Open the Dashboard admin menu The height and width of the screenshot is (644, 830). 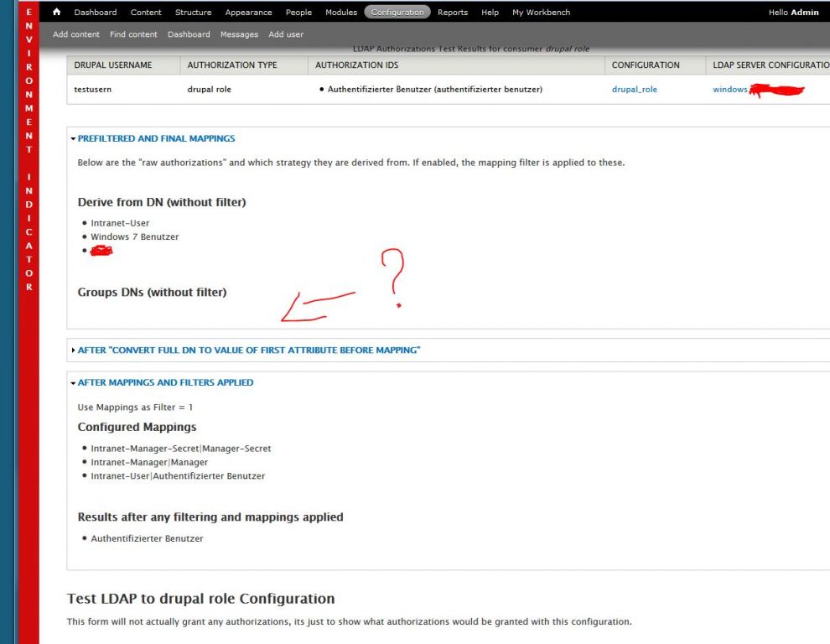(96, 13)
